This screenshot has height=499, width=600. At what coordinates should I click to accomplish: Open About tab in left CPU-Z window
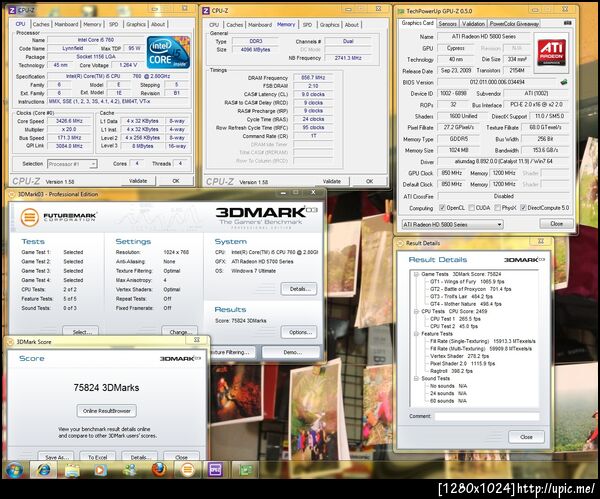pos(158,24)
